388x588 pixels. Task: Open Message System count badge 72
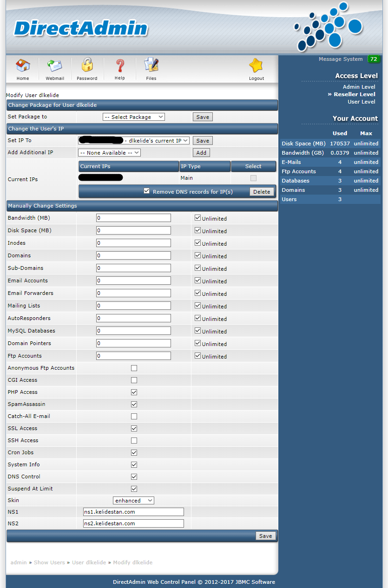[374, 59]
